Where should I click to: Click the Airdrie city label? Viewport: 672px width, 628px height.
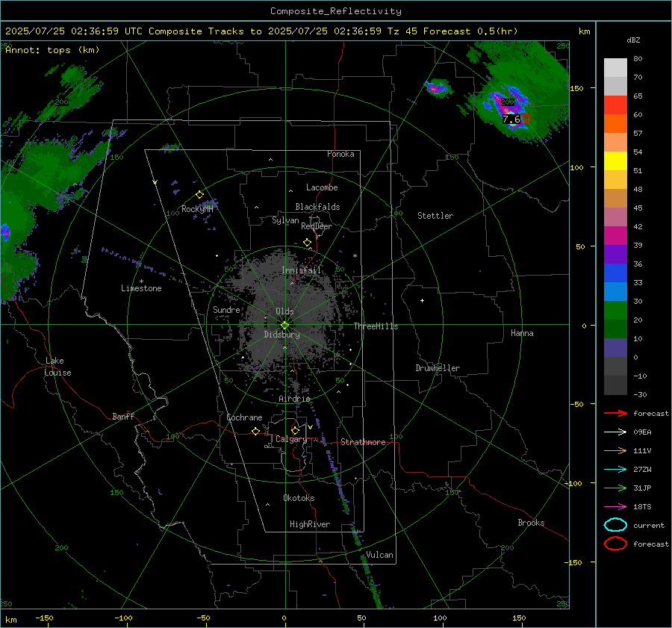point(294,399)
